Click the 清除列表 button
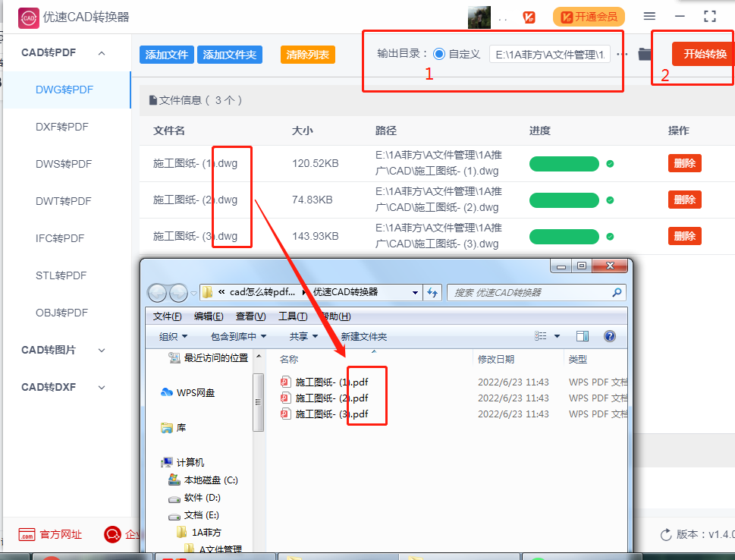 pyautogui.click(x=308, y=55)
